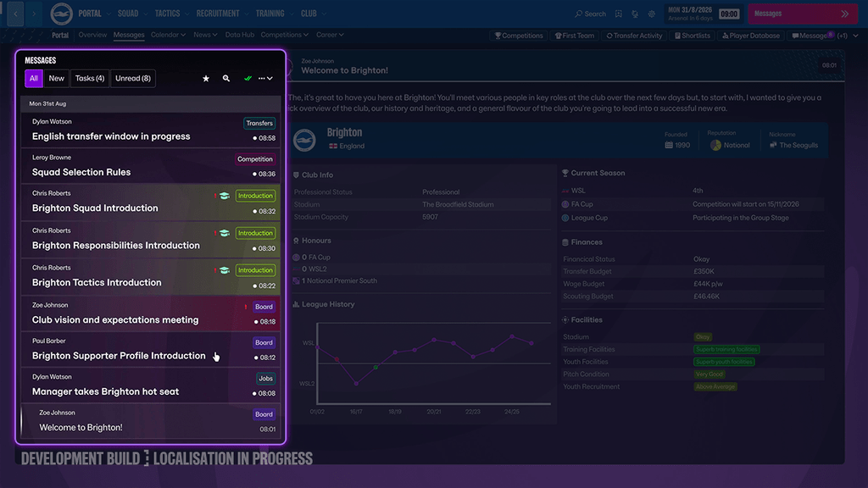Star messages with the favourite filter icon
The height and width of the screenshot is (488, 868).
(x=206, y=79)
